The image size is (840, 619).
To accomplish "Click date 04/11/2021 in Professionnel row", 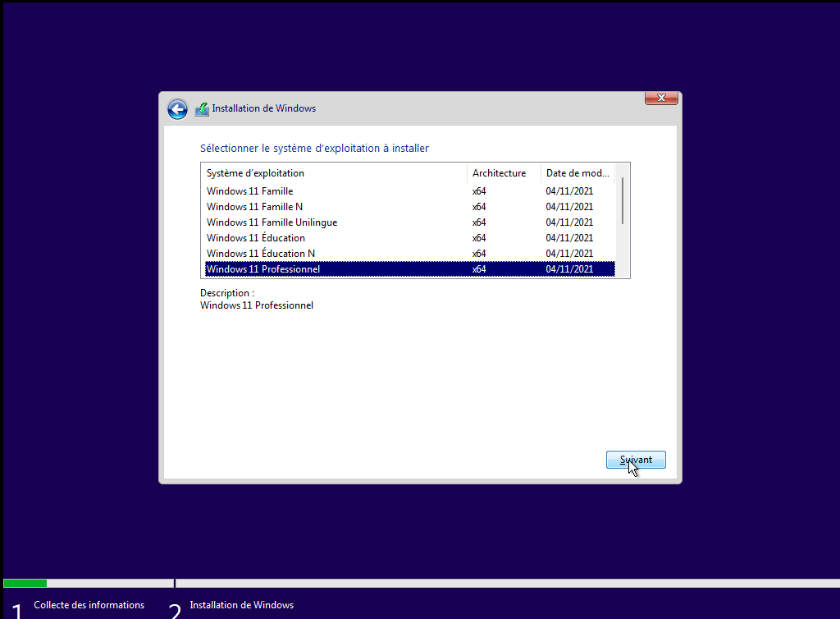I will (569, 269).
